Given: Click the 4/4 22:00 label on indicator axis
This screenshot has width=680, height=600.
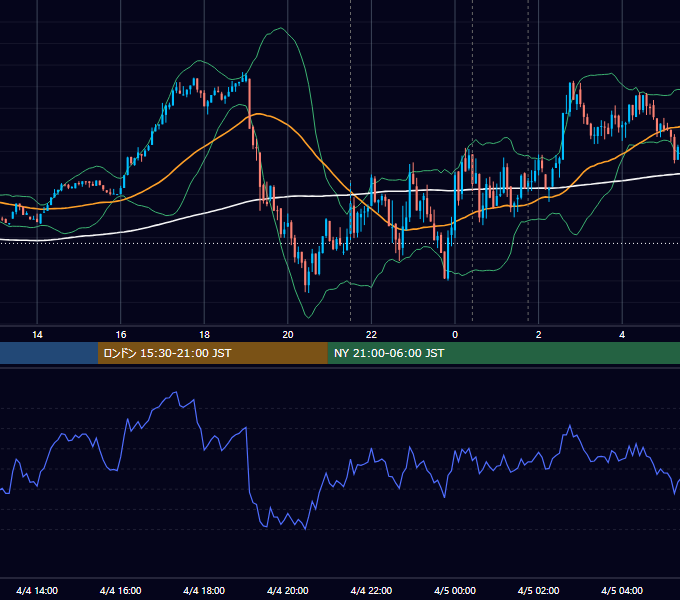Looking at the screenshot, I should coord(371,591).
